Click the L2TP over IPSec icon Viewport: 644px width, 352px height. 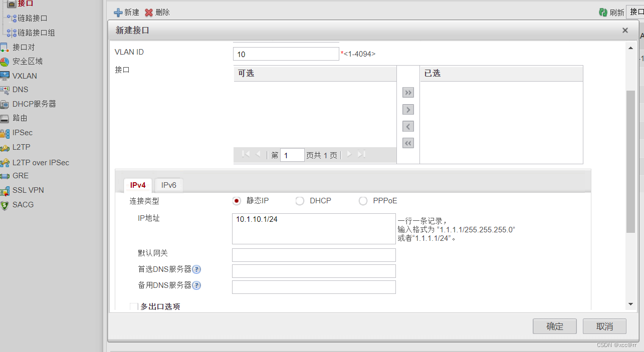click(5, 163)
